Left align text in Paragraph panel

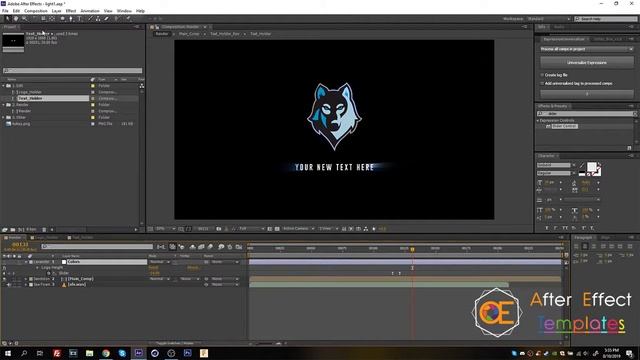click(576, 246)
